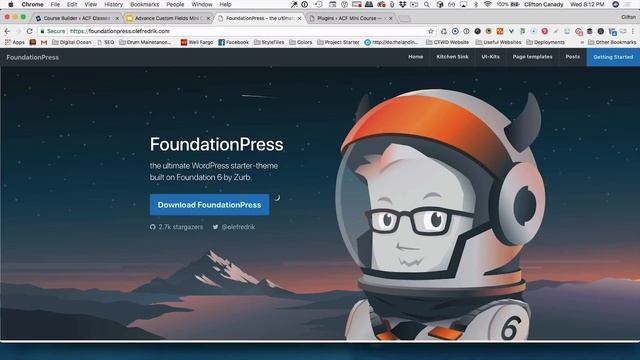Open the People menu

coord(175,4)
